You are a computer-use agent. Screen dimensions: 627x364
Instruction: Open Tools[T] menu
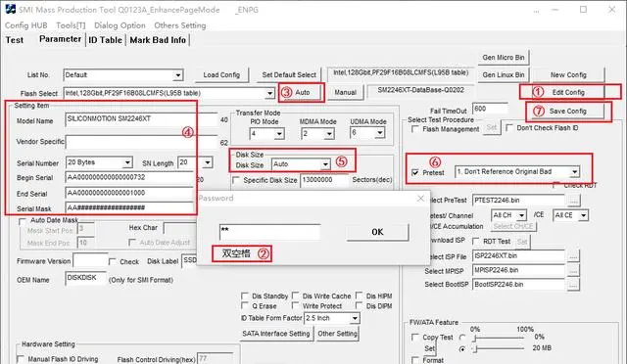[x=71, y=25]
